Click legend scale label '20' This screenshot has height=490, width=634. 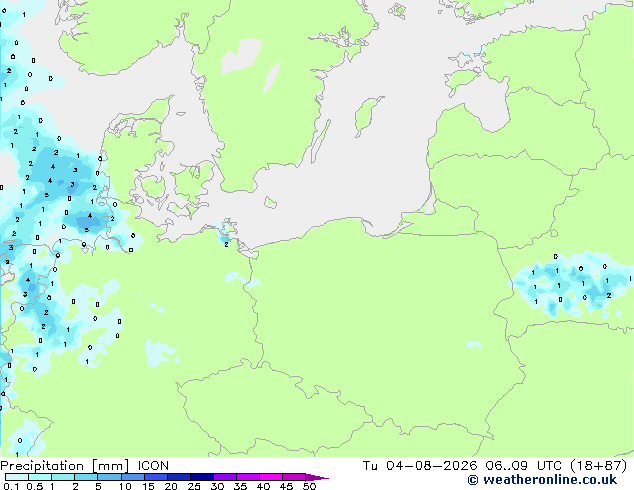(x=171, y=486)
